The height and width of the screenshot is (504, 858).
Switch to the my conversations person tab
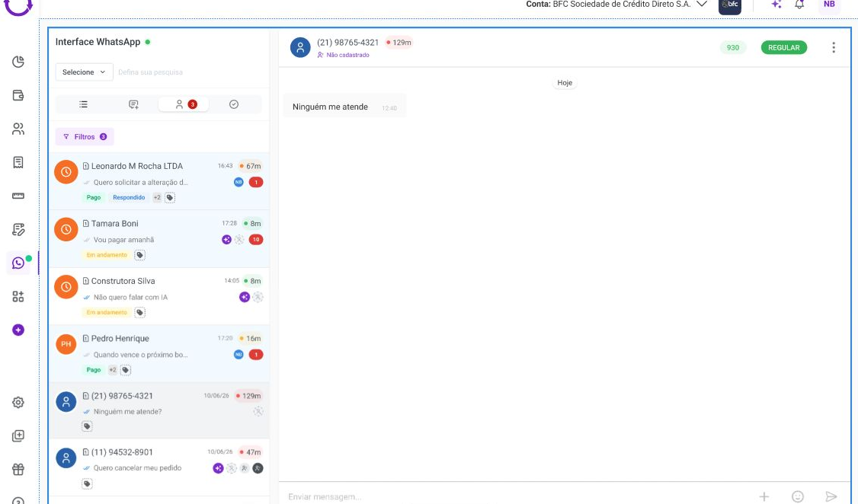pos(184,104)
